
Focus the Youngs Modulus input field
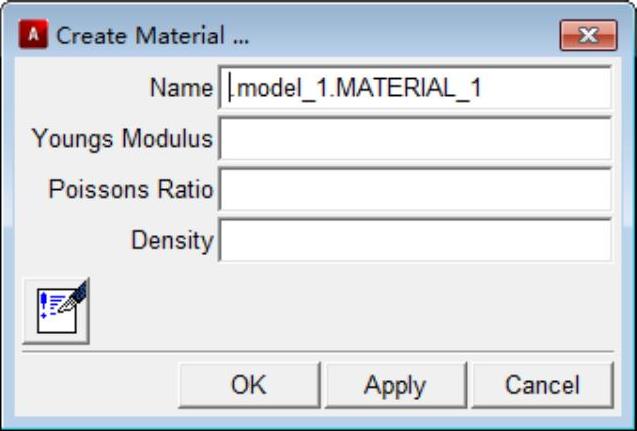point(414,139)
